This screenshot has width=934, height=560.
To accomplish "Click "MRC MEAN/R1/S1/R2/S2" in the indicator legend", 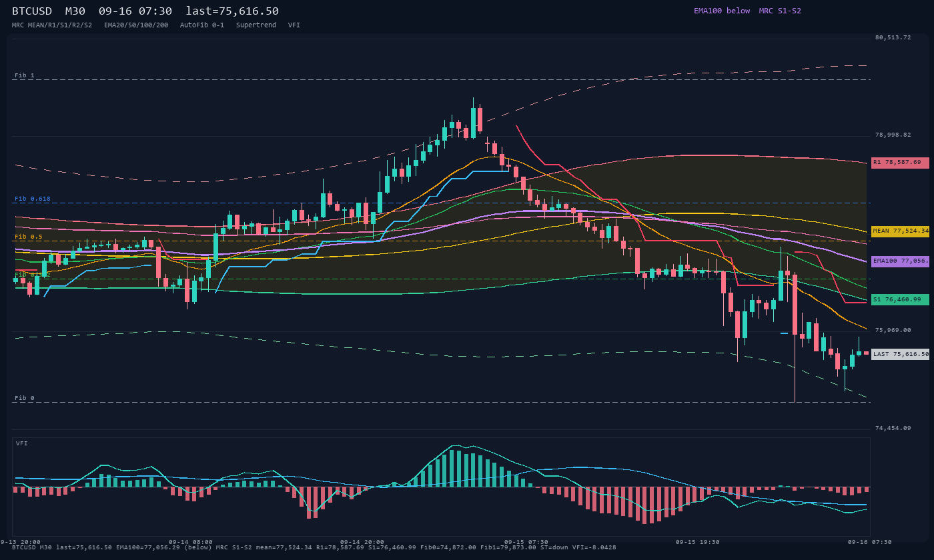I will [x=52, y=25].
